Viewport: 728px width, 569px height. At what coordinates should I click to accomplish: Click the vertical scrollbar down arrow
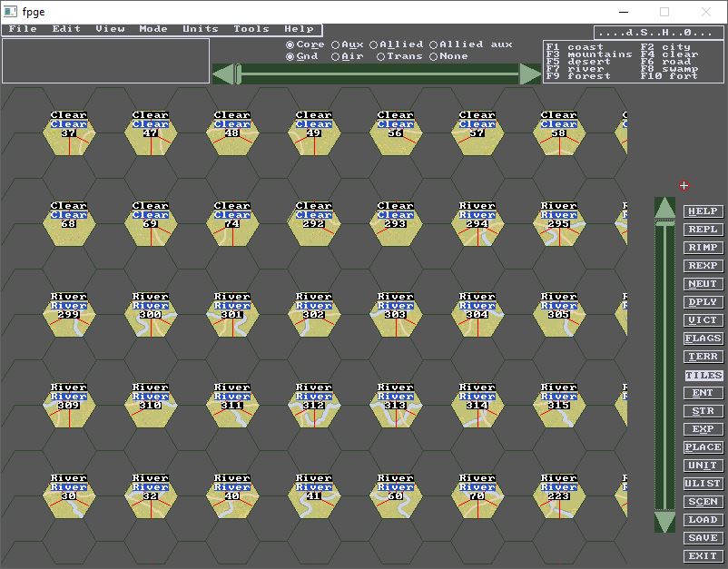(x=664, y=522)
